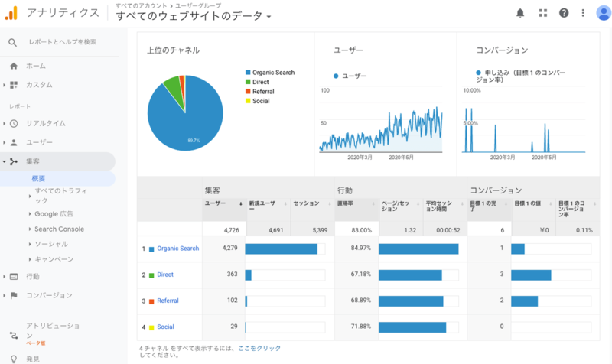Open the three-dot more options menu
Viewport: 612px width, 364px height.
pyautogui.click(x=583, y=13)
